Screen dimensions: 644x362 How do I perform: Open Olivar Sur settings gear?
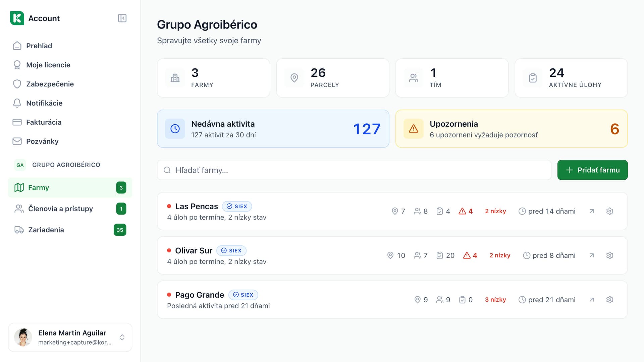[x=610, y=255]
